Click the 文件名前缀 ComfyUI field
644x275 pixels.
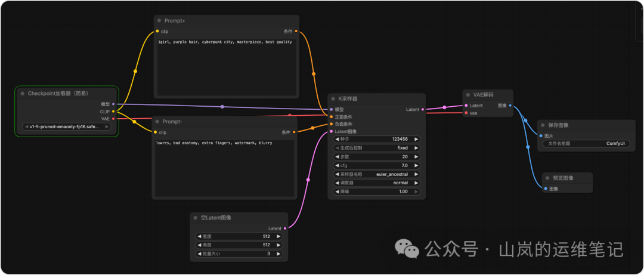(586, 144)
